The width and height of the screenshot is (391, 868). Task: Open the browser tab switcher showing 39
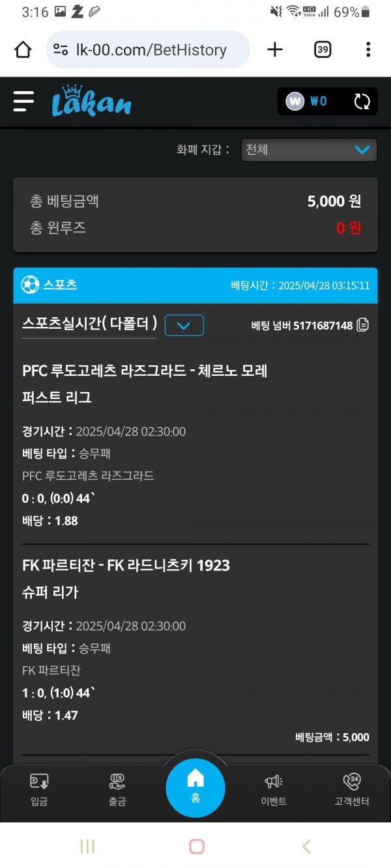(323, 49)
